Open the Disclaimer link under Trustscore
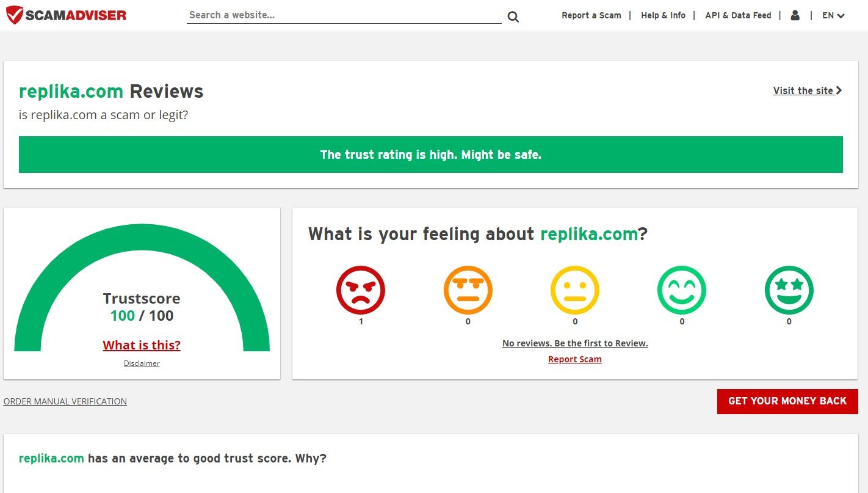 pos(142,363)
